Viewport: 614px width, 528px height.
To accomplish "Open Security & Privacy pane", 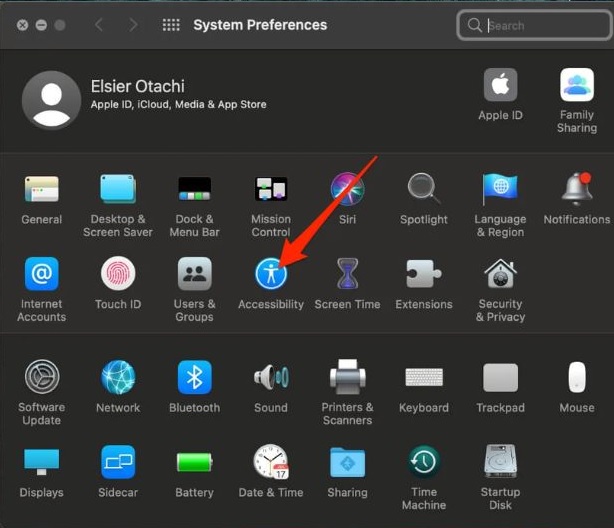I will pos(500,273).
